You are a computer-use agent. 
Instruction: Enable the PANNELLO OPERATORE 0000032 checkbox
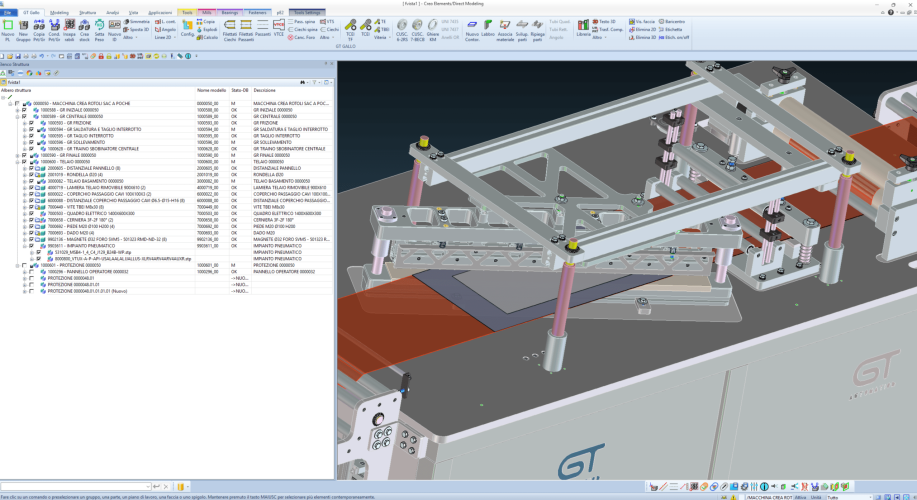pyautogui.click(x=32, y=271)
